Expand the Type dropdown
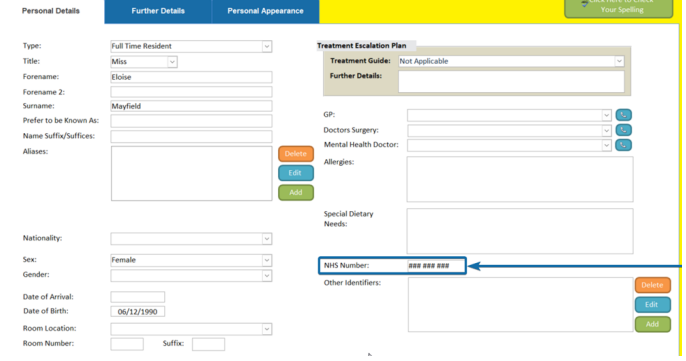The height and width of the screenshot is (361, 686). coord(266,46)
